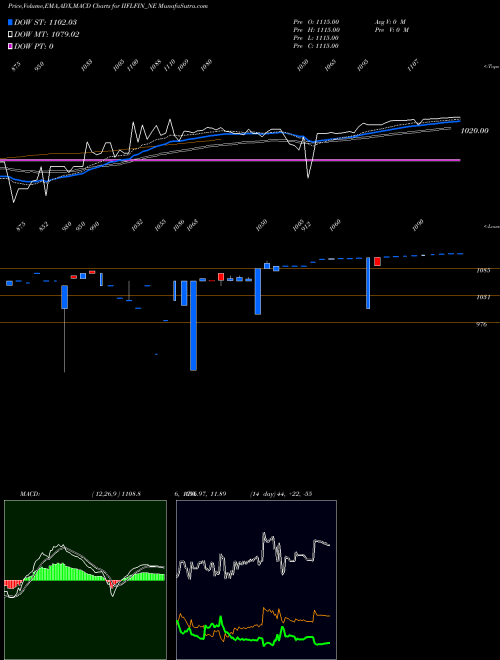
Task: Select the DOW ST: 1102.03 legend label
Action: pos(45,22)
